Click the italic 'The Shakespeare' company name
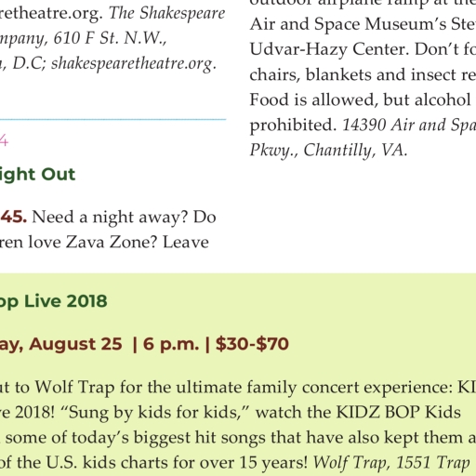 pos(166,13)
